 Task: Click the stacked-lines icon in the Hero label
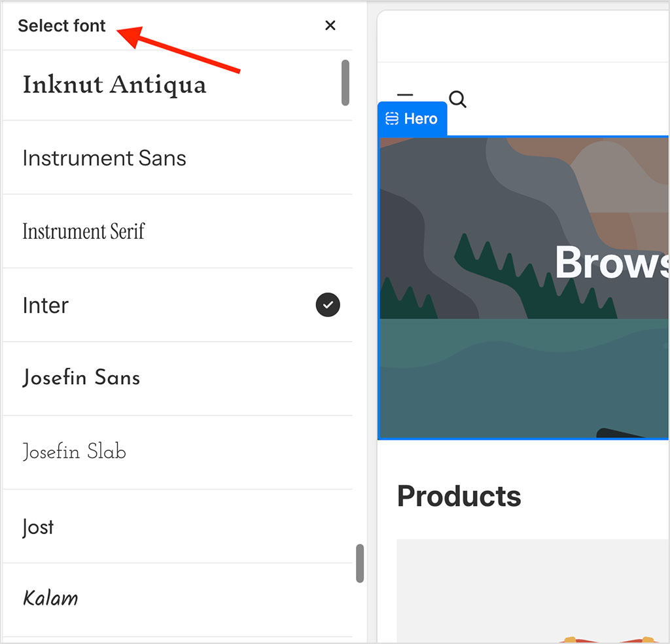pyautogui.click(x=393, y=118)
